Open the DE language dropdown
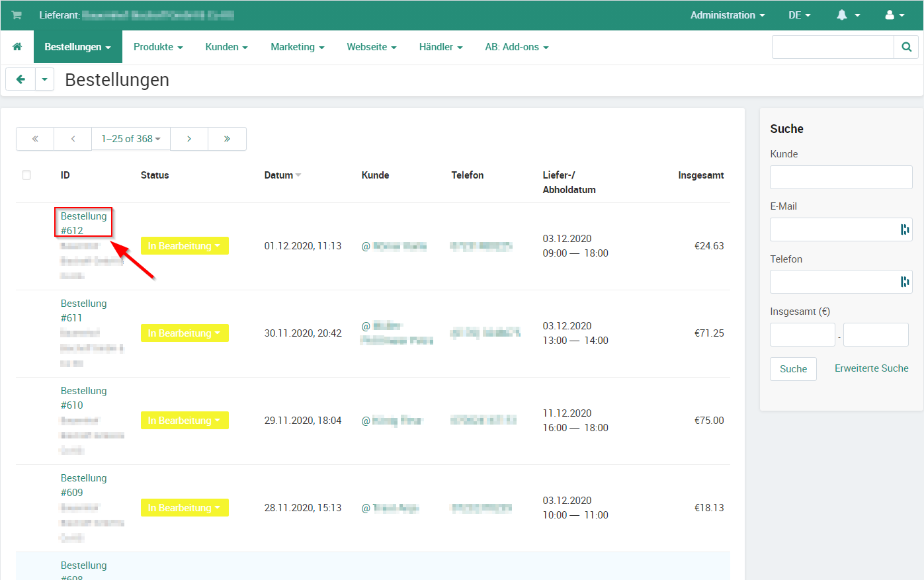 [x=799, y=15]
